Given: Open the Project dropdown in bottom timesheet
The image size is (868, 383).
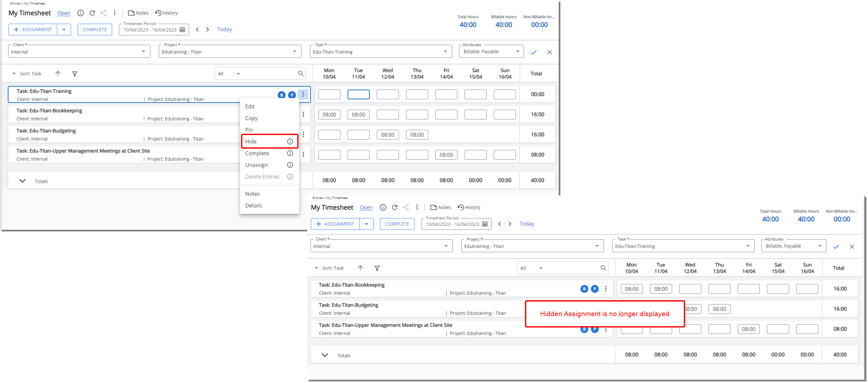Looking at the screenshot, I should pos(532,246).
